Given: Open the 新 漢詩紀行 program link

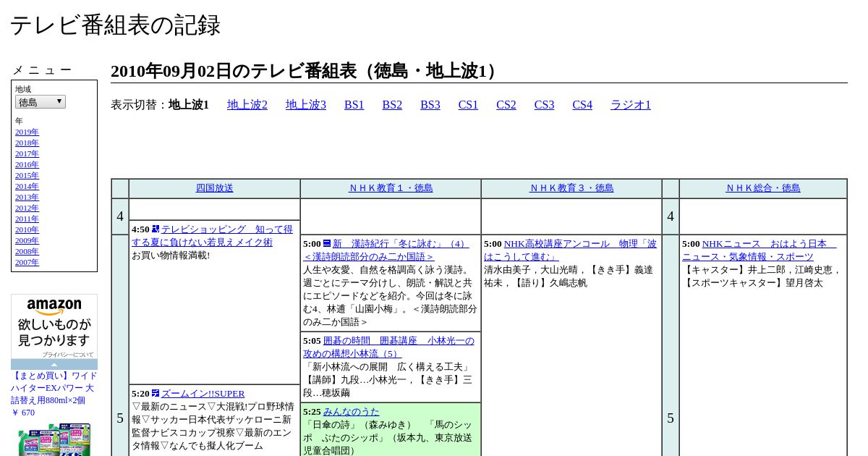Looking at the screenshot, I should (386, 250).
